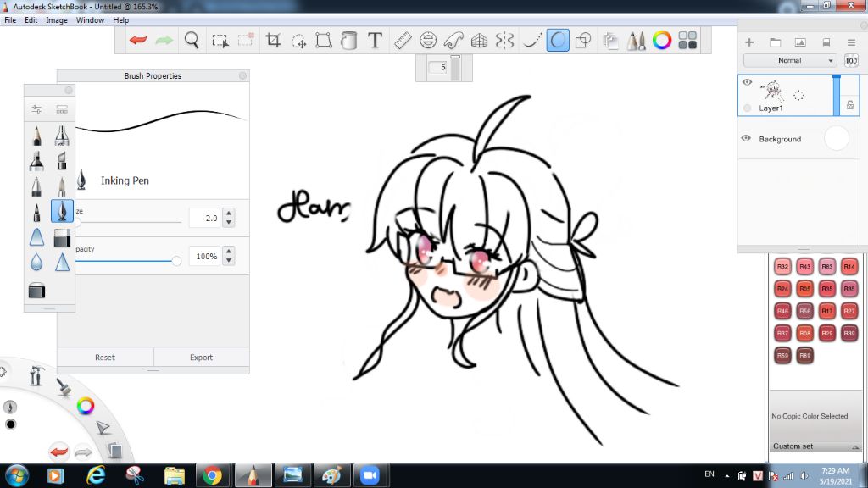Toggle Layer1 marking radio circle
This screenshot has width=868, height=488.
coord(747,108)
